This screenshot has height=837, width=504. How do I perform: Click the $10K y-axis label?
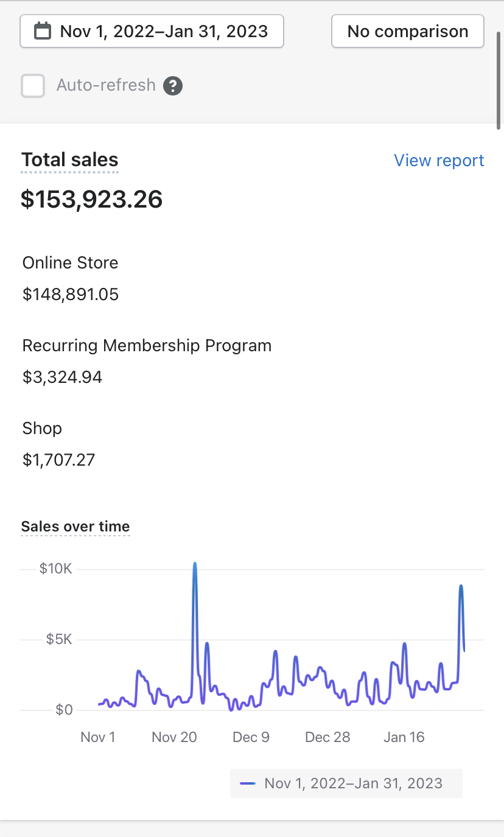(56, 569)
